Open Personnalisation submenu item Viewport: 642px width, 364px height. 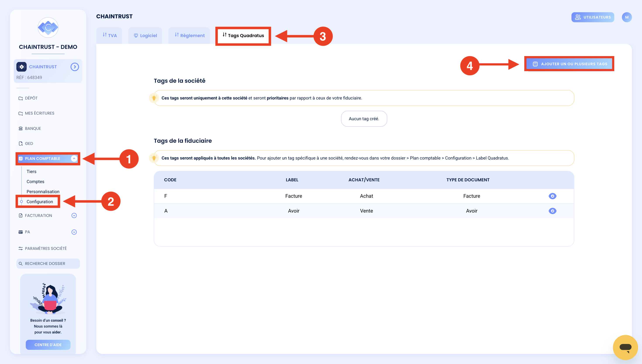tap(43, 192)
